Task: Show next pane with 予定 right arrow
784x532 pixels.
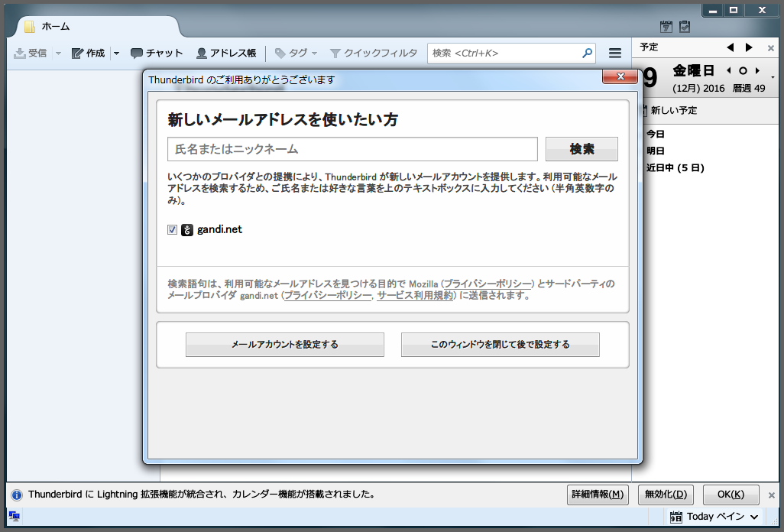Action: 749,47
